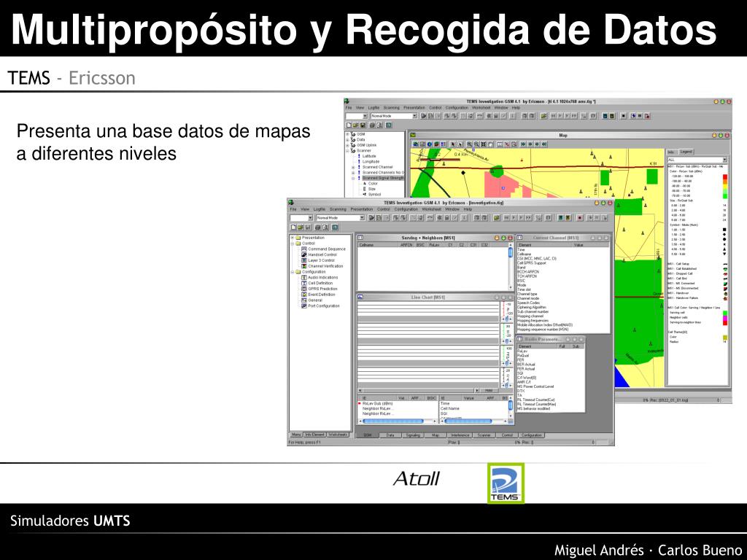This screenshot has height=560, width=747.
Task: Click Fast forward logfile control in front toolbar
Action: tap(528, 217)
